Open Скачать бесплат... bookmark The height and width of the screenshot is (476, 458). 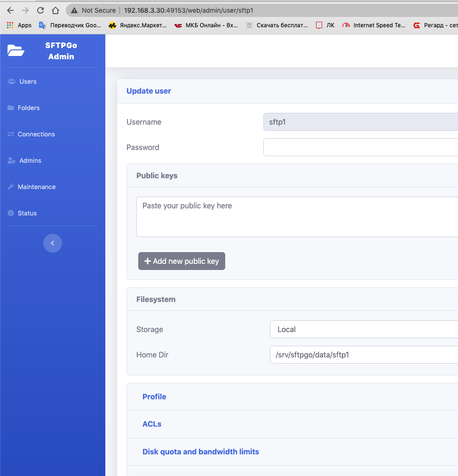[276, 25]
